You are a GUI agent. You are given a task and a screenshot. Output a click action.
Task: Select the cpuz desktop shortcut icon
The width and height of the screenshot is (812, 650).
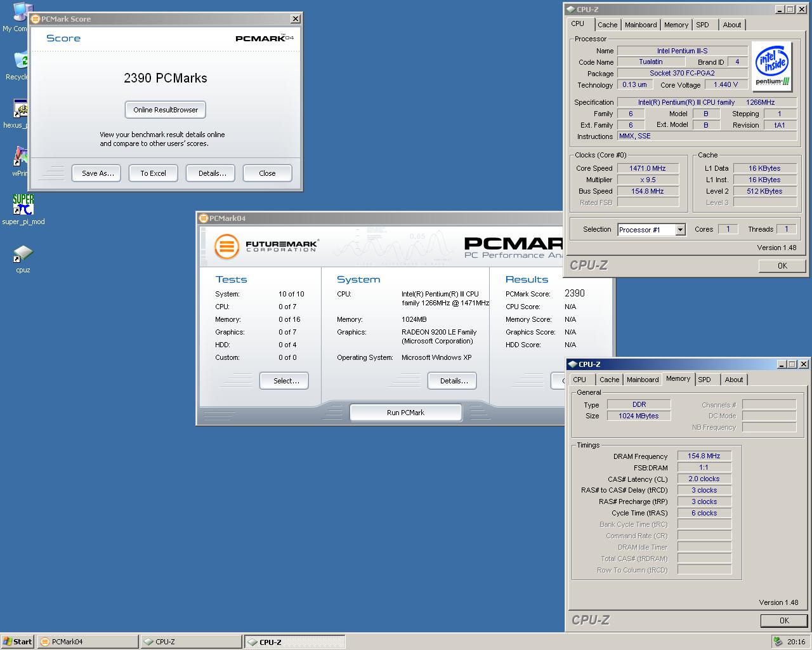click(23, 254)
